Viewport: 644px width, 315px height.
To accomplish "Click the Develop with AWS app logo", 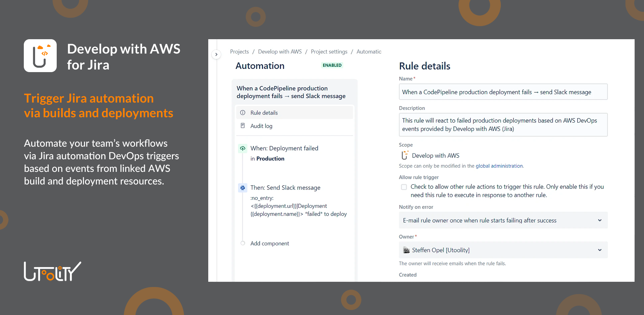I will pos(40,56).
